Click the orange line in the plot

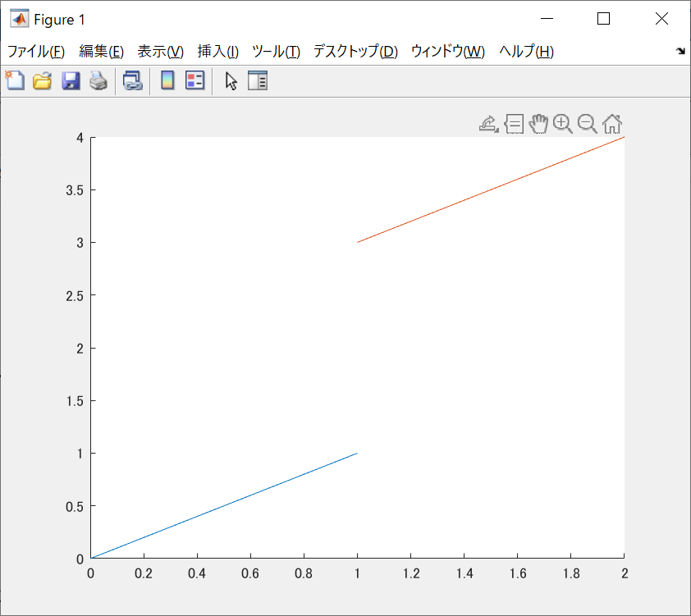[491, 189]
